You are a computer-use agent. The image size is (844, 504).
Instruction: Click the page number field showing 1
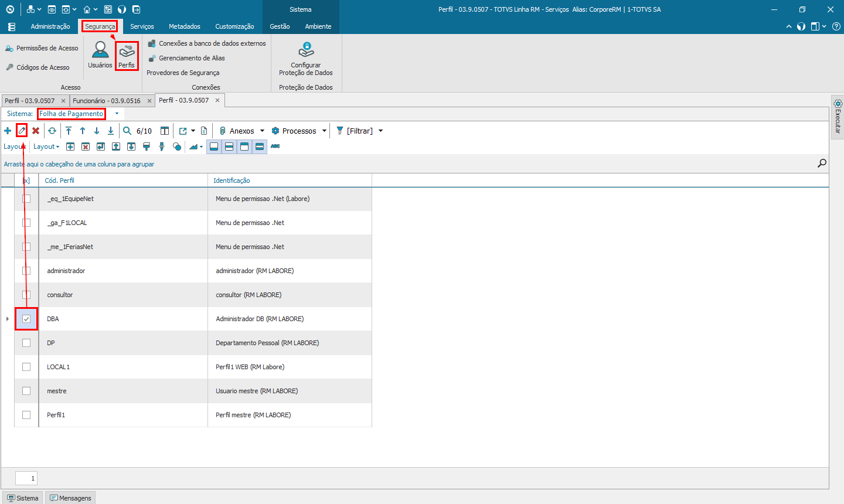(26, 478)
